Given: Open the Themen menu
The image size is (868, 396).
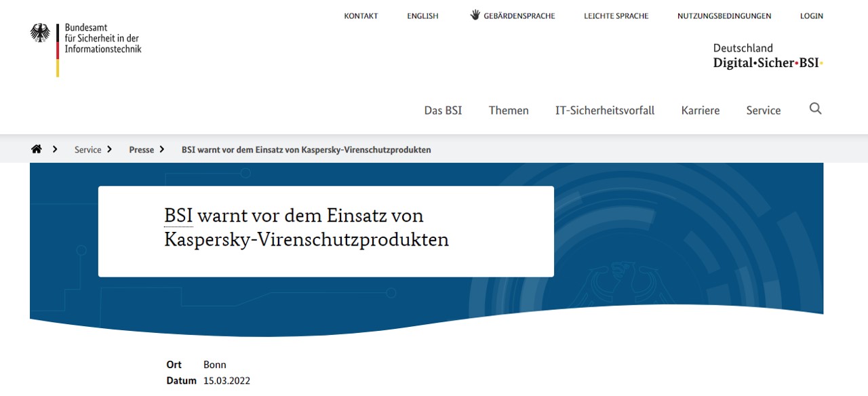Looking at the screenshot, I should click(509, 111).
